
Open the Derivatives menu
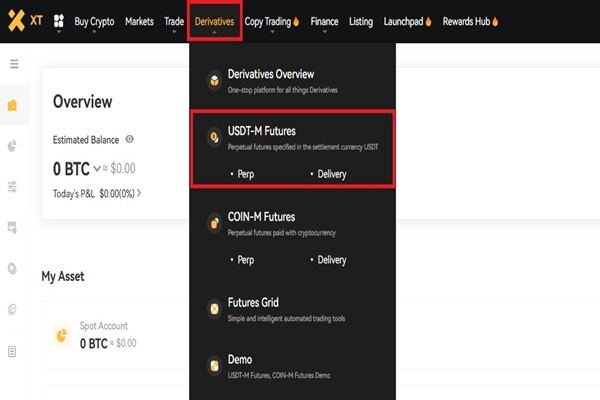[x=214, y=21]
